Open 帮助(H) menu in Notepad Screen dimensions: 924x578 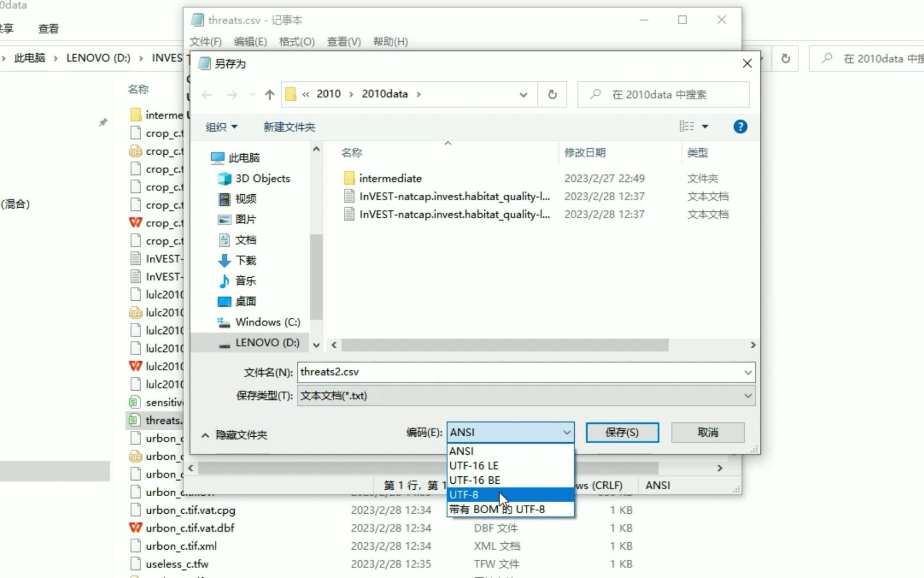tap(390, 42)
